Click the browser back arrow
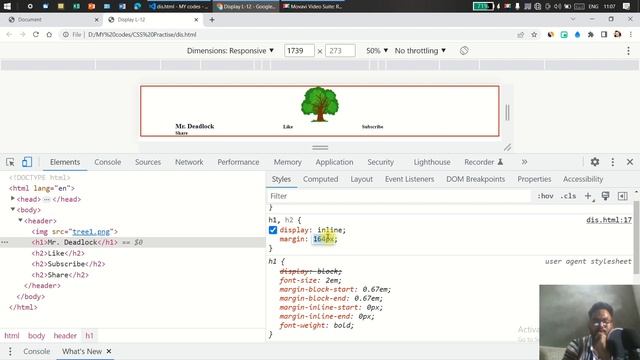This screenshot has height=360, width=640. click(x=9, y=35)
